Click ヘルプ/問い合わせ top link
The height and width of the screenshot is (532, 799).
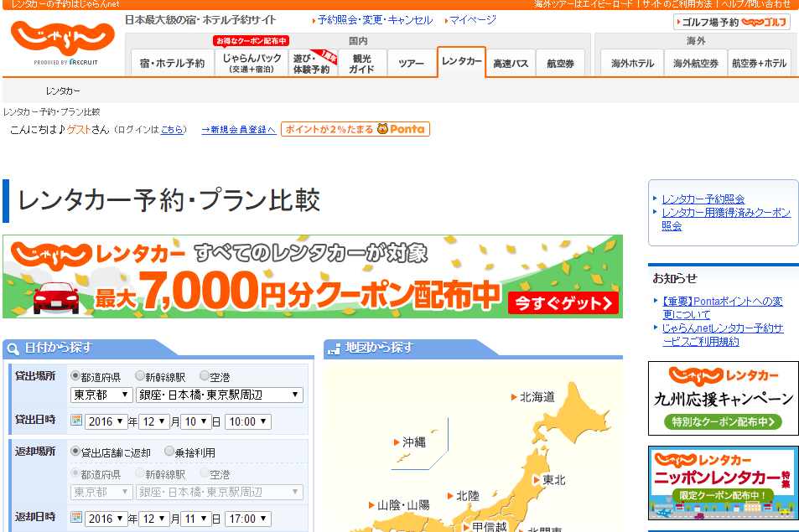pos(756,4)
